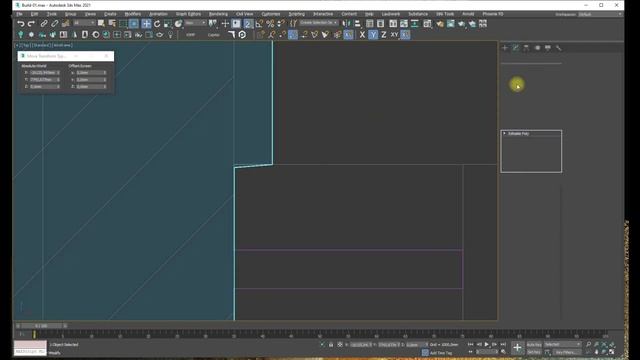Expand the Editable Poly stack entry
Screen dimensions: 640x360
pos(505,133)
